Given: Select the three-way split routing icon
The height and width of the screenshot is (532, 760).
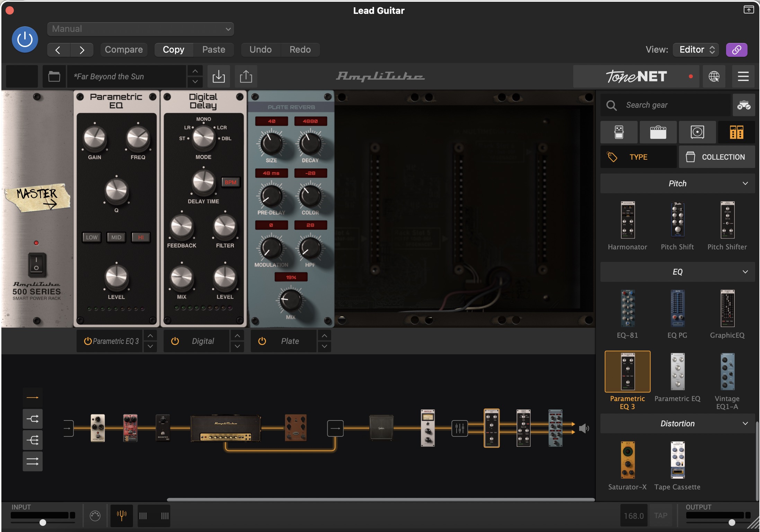Looking at the screenshot, I should click(33, 440).
